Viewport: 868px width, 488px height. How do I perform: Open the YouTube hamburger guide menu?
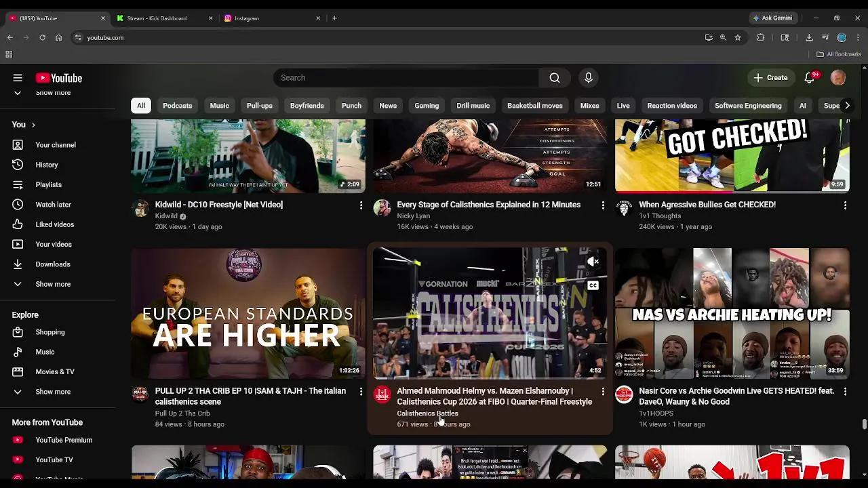pos(18,78)
